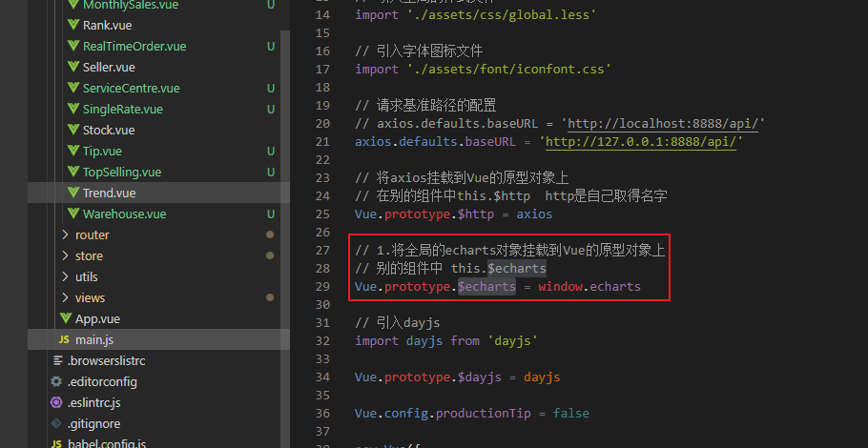Click the highlighted $echarts on line 29
Screen dimensions: 868x448
[x=487, y=287]
